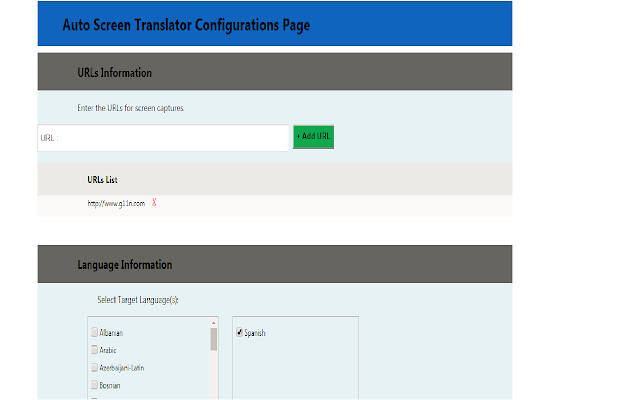
Task: Enable the Bosnian language checkbox
Action: (95, 385)
